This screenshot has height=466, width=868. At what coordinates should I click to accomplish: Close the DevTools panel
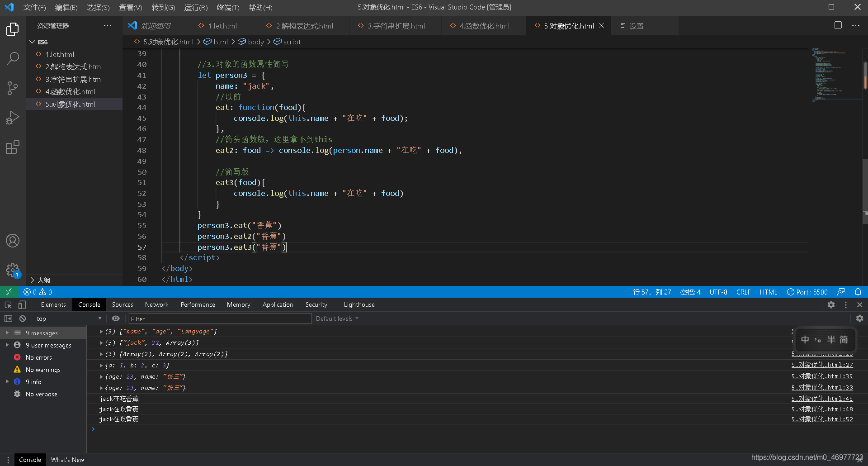[x=860, y=305]
